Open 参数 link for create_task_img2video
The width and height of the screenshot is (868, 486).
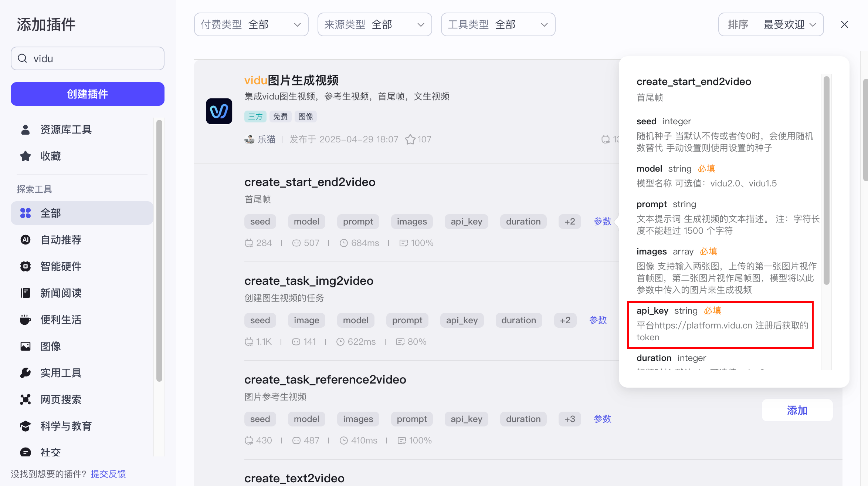pyautogui.click(x=598, y=320)
